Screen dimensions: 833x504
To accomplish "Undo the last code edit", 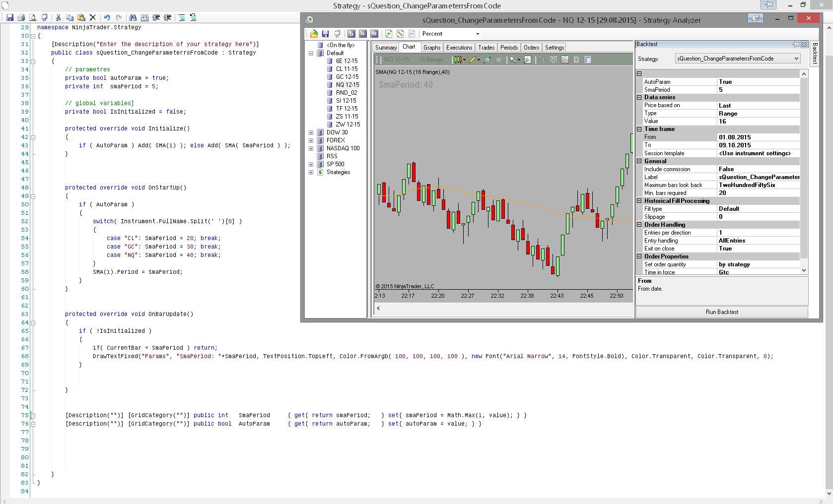I will tap(107, 17).
